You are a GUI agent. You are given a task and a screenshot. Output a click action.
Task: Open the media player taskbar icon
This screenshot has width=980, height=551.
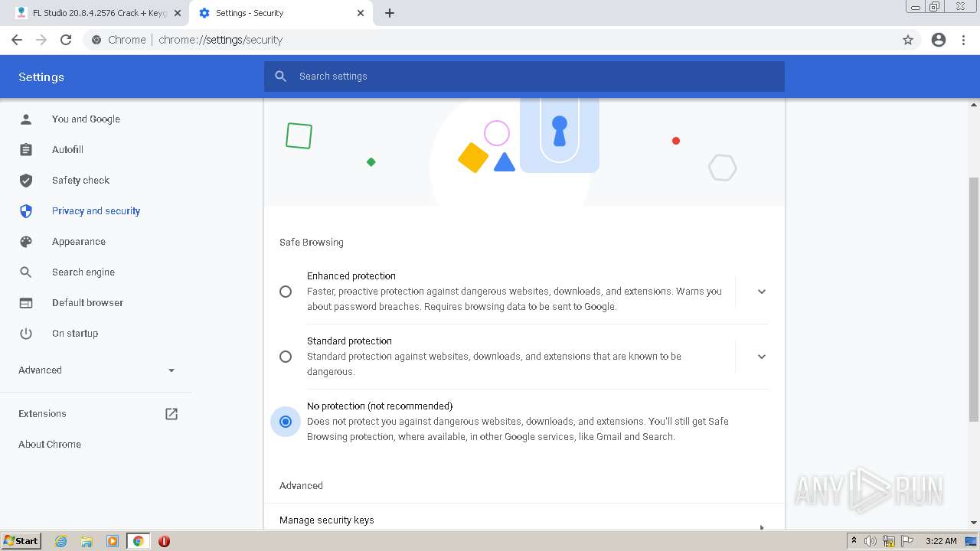coord(113,541)
